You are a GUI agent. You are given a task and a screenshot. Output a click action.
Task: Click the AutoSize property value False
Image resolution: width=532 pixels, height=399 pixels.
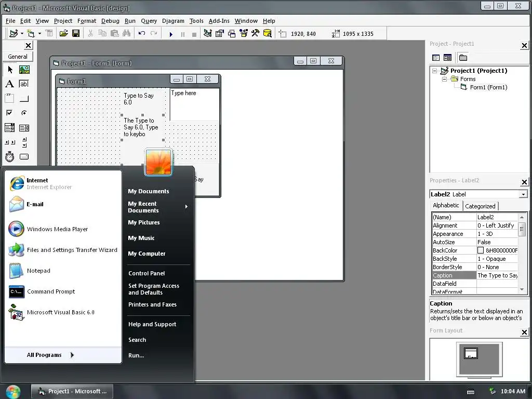pos(497,242)
